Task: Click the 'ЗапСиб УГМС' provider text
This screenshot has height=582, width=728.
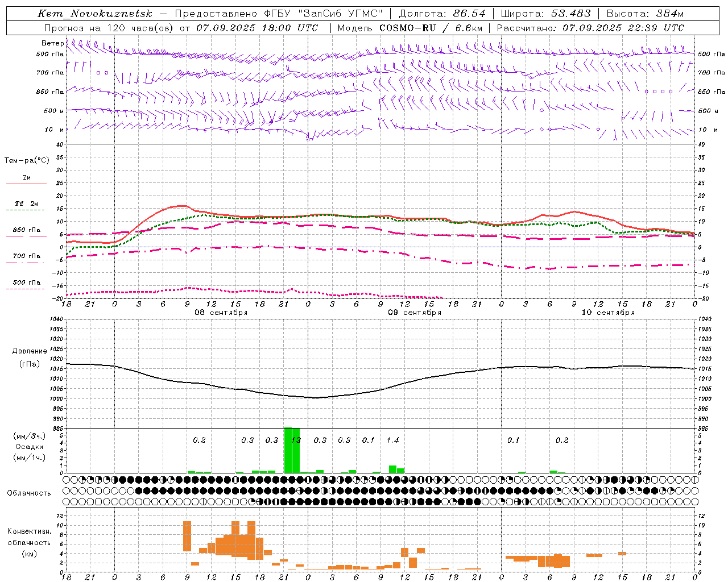Action: (341, 14)
